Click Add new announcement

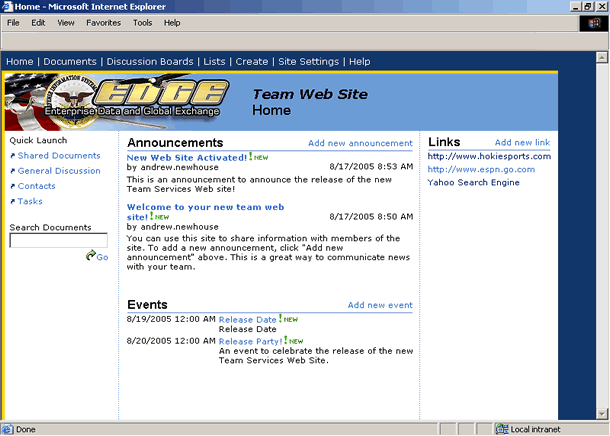click(x=360, y=143)
